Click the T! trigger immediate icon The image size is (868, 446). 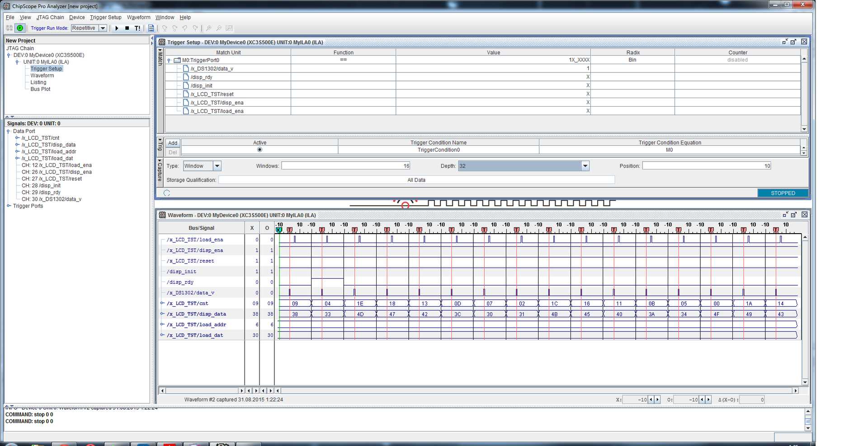[137, 28]
